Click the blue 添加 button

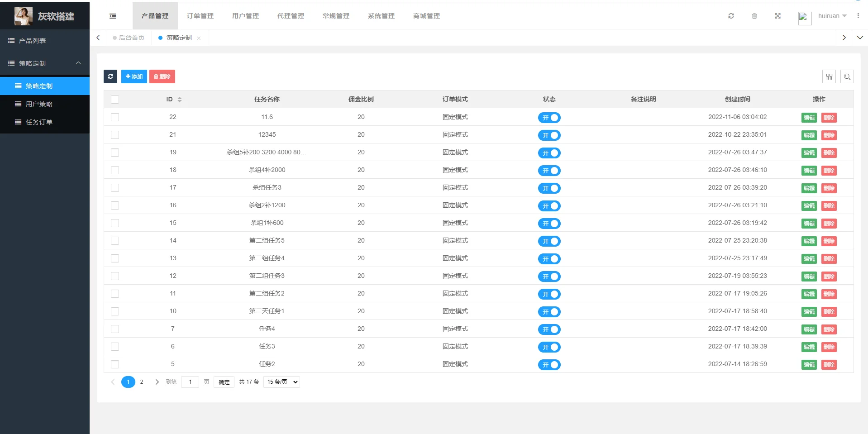point(134,76)
